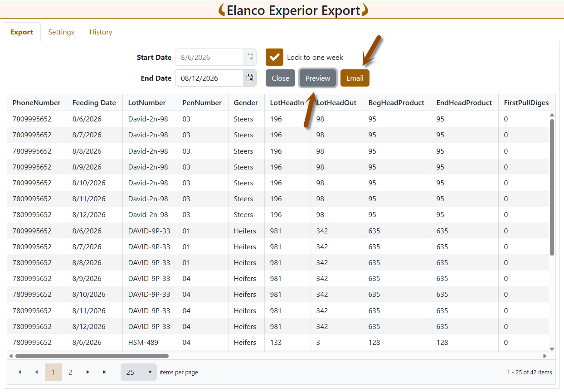Click the Close button
The height and width of the screenshot is (392, 564).
click(x=280, y=78)
